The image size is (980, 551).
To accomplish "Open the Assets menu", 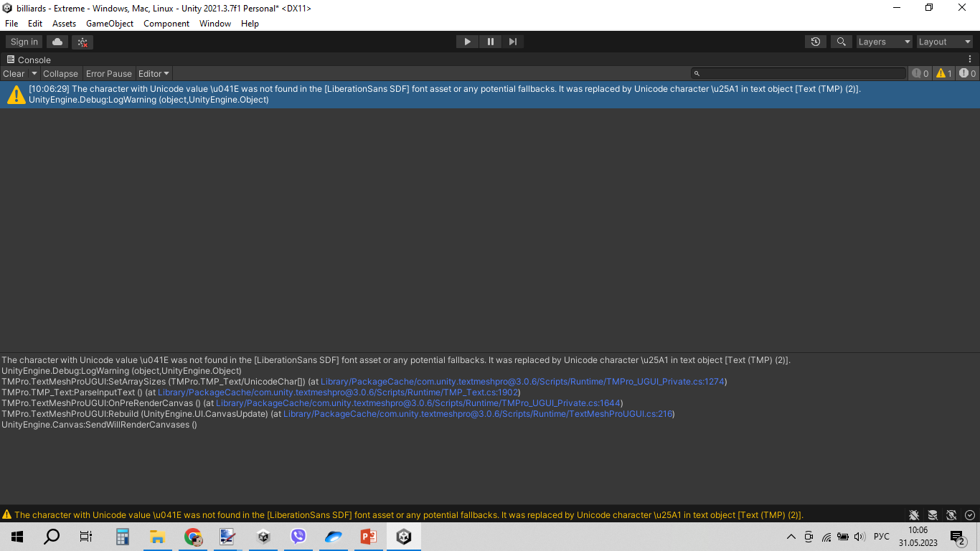I will (x=64, y=24).
